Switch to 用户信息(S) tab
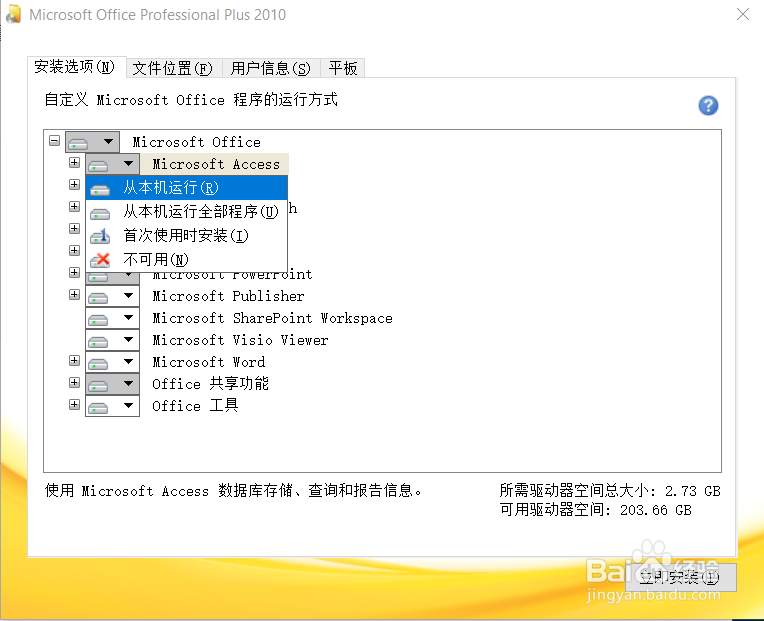This screenshot has width=764, height=621. pyautogui.click(x=271, y=68)
